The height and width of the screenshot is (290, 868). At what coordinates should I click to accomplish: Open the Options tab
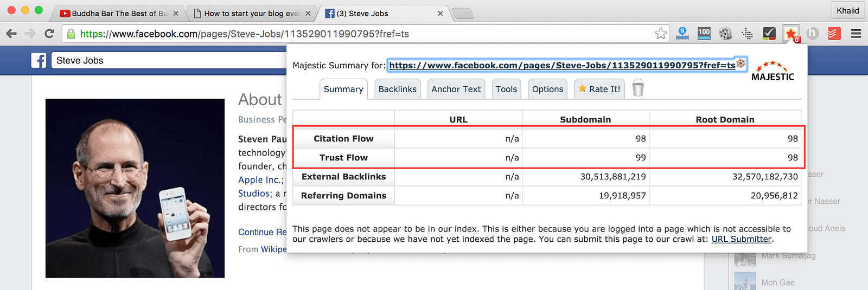coord(547,89)
